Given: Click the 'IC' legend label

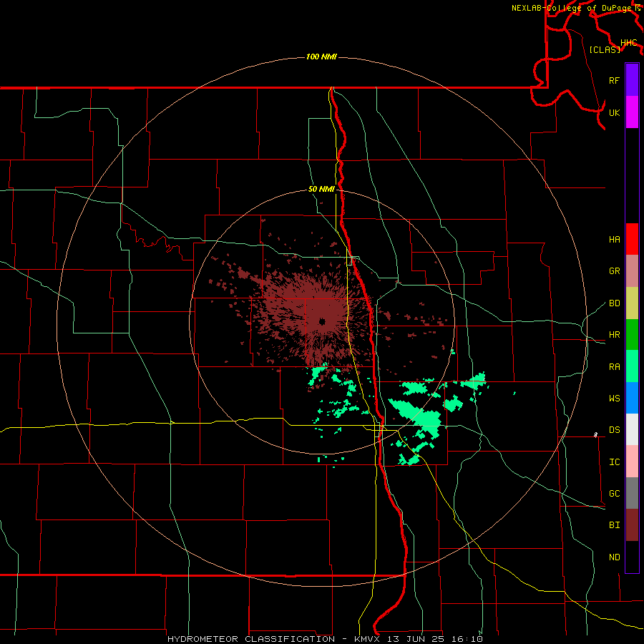Looking at the screenshot, I should [x=614, y=462].
